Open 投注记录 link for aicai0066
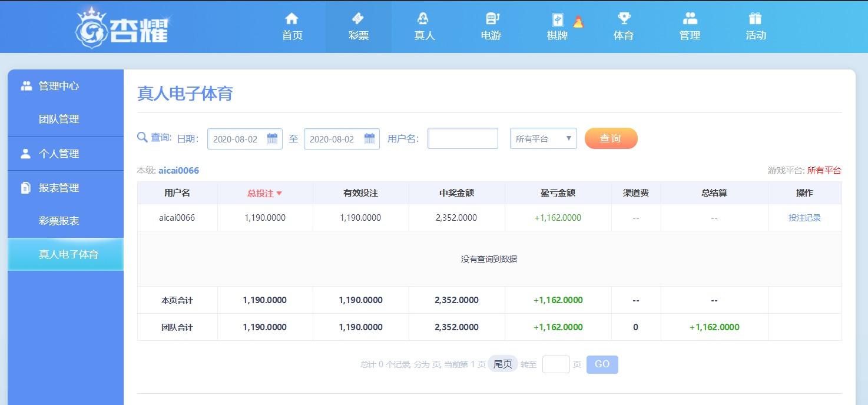Viewport: 868px width, 405px height. tap(804, 218)
